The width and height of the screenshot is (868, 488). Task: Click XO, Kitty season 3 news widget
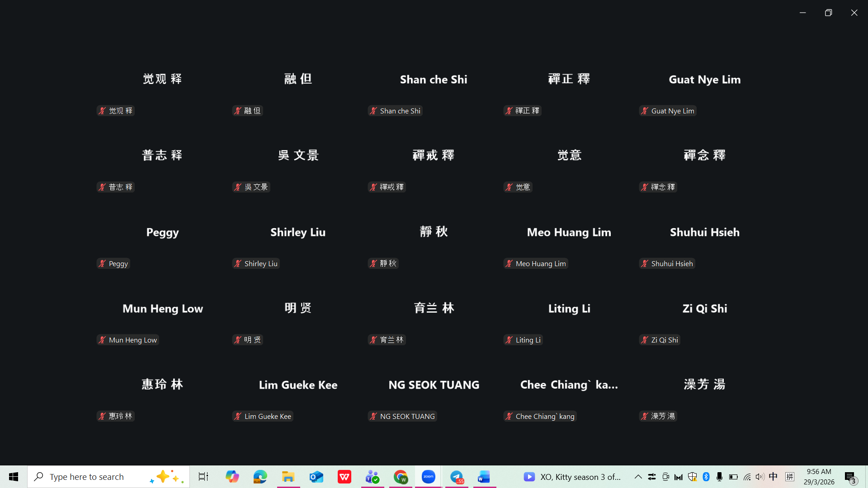[x=572, y=477]
